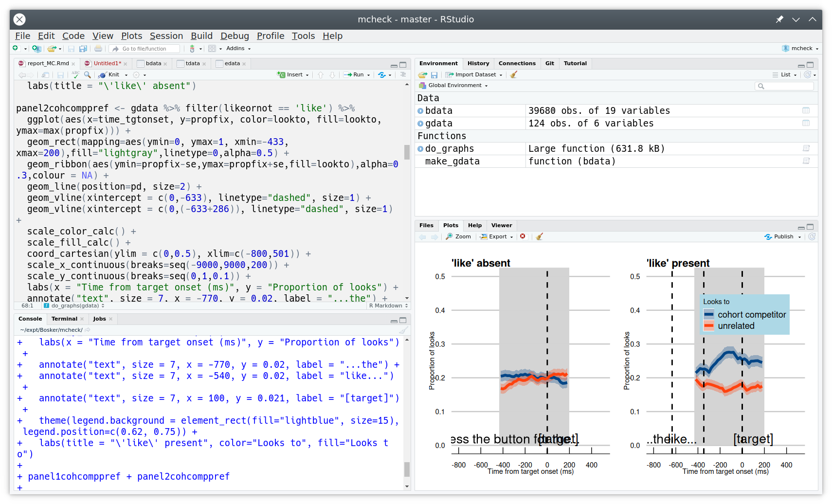Click the Save icon in the editor toolbar
The height and width of the screenshot is (504, 832).
(x=60, y=75)
